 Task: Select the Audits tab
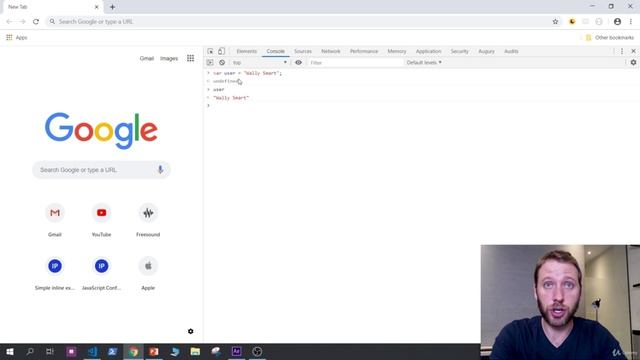click(511, 51)
